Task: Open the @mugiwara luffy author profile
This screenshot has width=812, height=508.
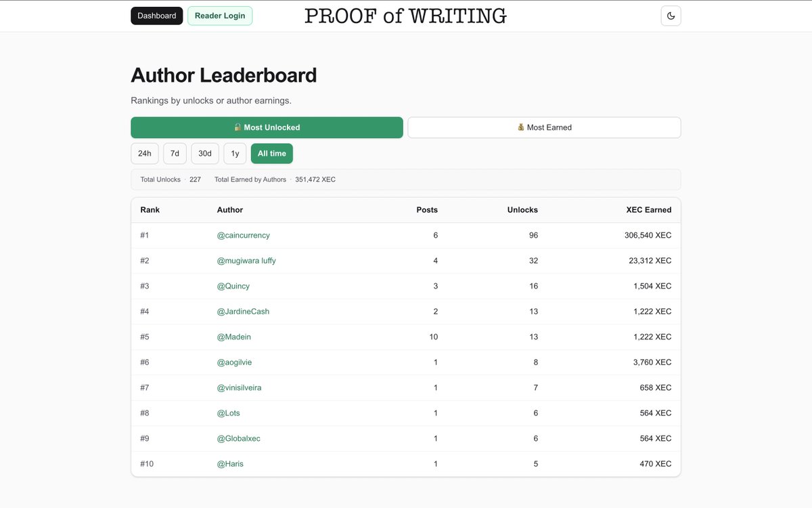Action: 246,261
